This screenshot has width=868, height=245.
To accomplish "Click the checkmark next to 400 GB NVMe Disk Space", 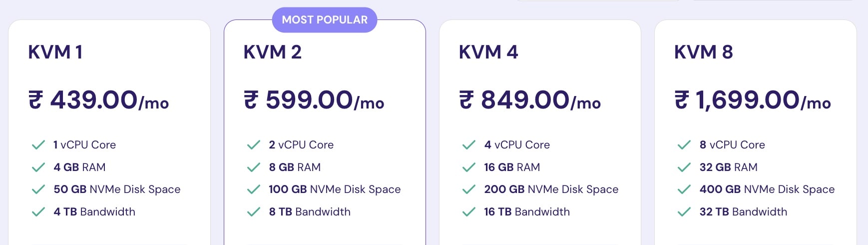I will [684, 189].
